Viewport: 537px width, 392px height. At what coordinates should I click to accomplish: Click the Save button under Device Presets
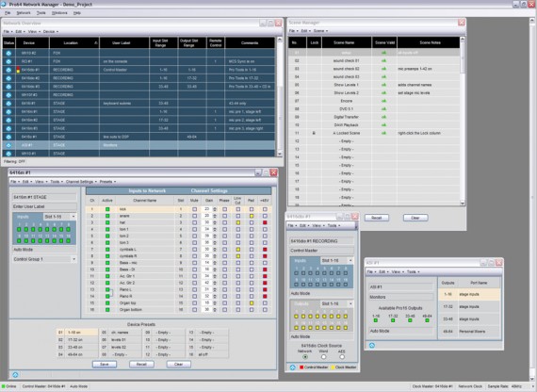coord(105,365)
